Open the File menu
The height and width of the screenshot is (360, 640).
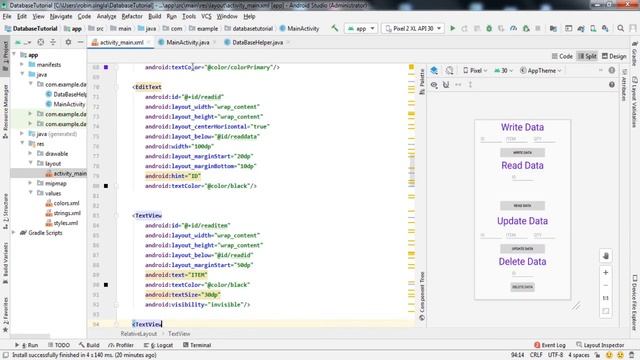(x=7, y=16)
